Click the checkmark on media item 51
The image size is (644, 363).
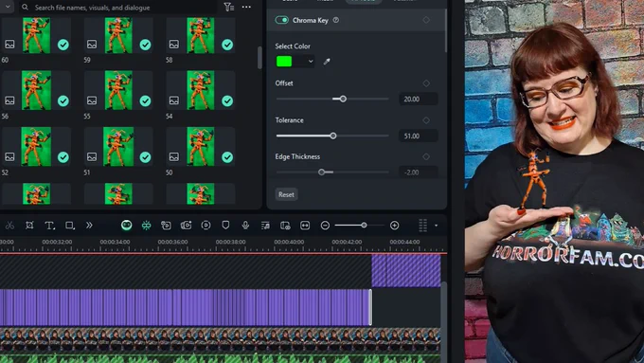pyautogui.click(x=146, y=157)
